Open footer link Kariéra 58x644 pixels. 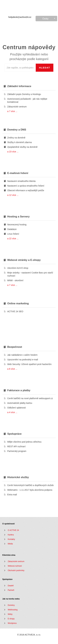point(11,535)
